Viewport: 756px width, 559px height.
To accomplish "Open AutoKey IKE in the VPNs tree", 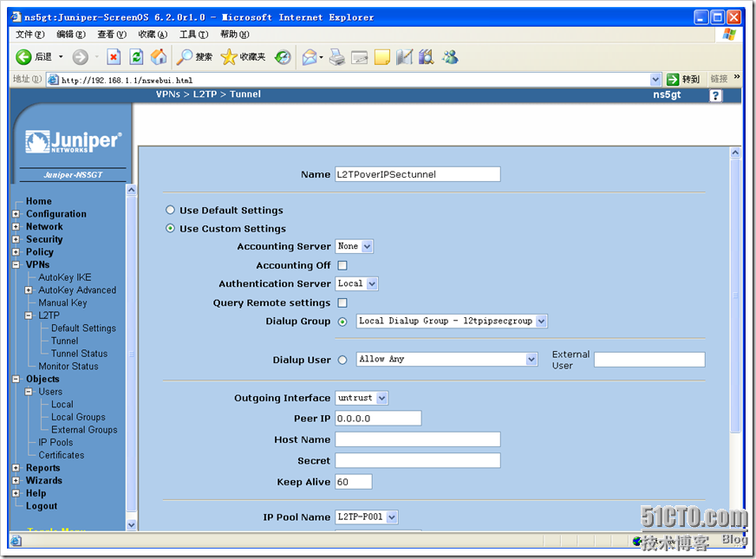I will point(65,277).
